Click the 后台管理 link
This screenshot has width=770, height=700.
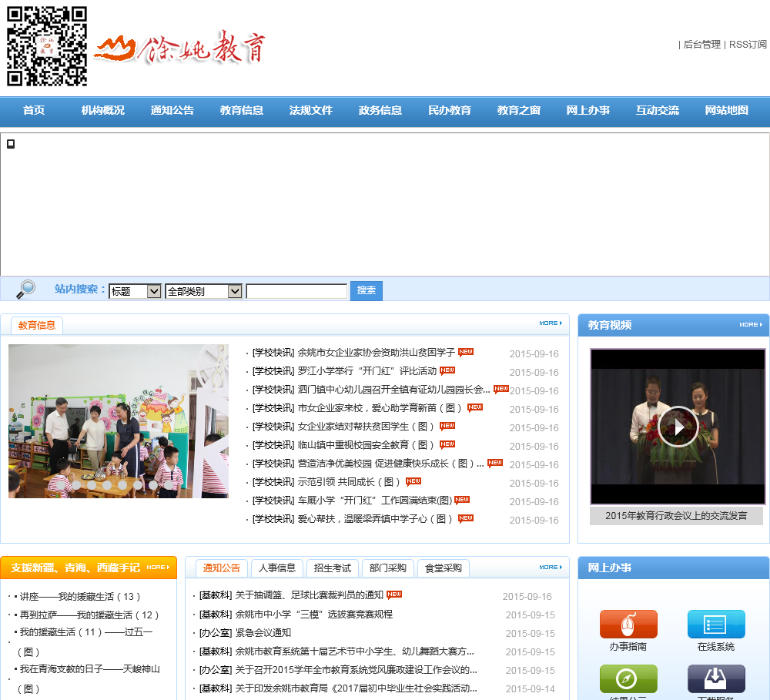[x=701, y=45]
